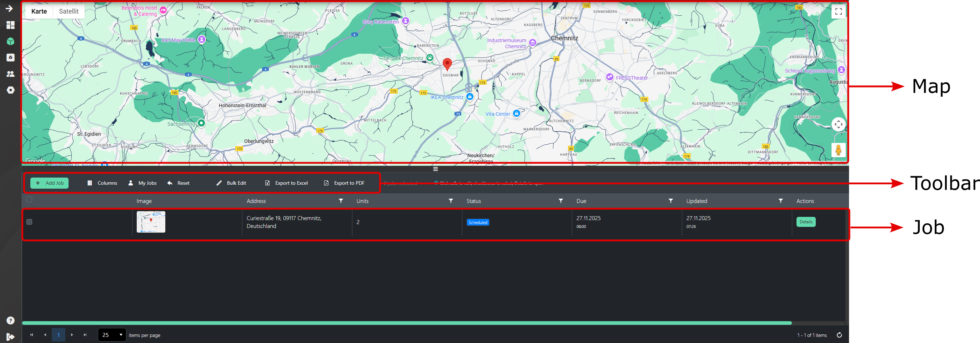Click the help question mark icon
Screen dimensions: 980x343
[10, 320]
